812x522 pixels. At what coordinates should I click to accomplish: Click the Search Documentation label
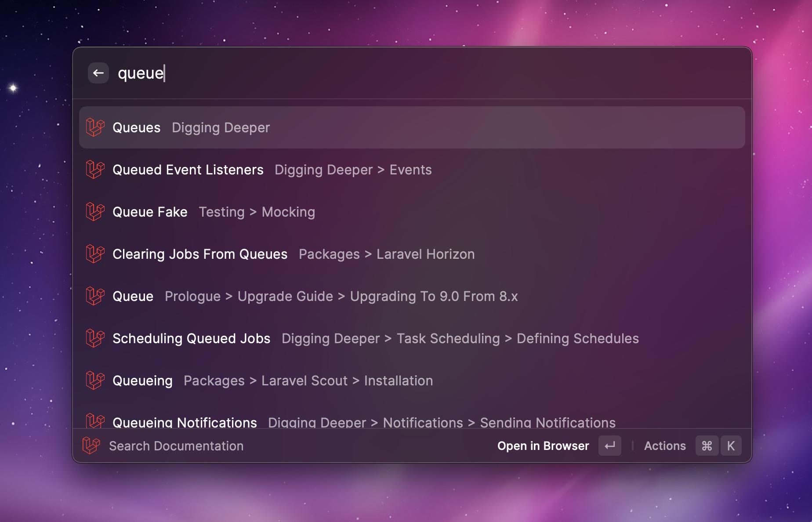click(x=176, y=446)
